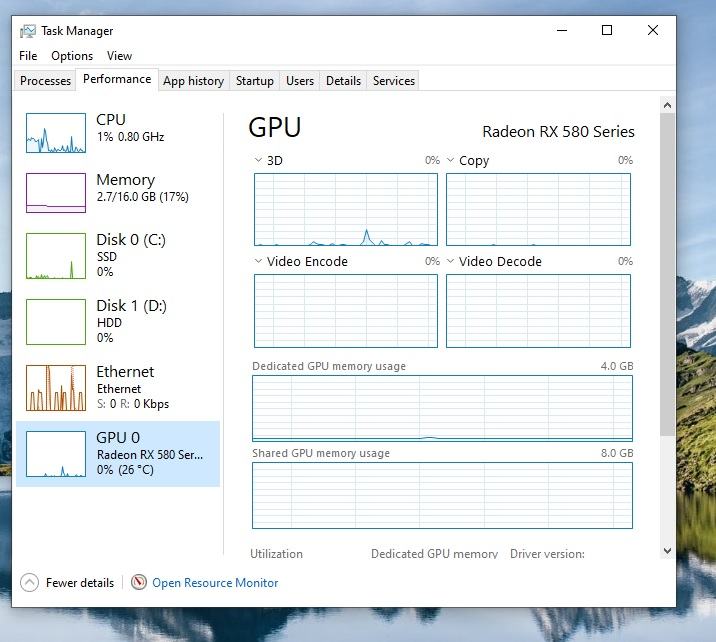Click the 'Driver version:' label
The width and height of the screenshot is (716, 642).
(x=547, y=554)
